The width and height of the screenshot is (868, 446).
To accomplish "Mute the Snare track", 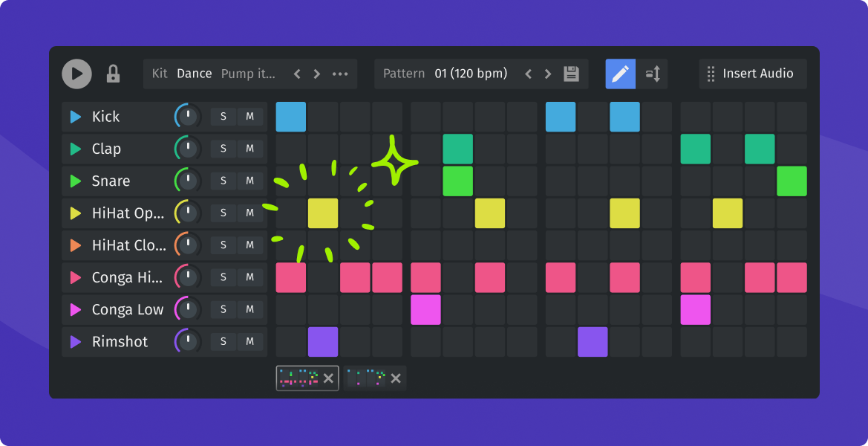I will click(x=250, y=181).
